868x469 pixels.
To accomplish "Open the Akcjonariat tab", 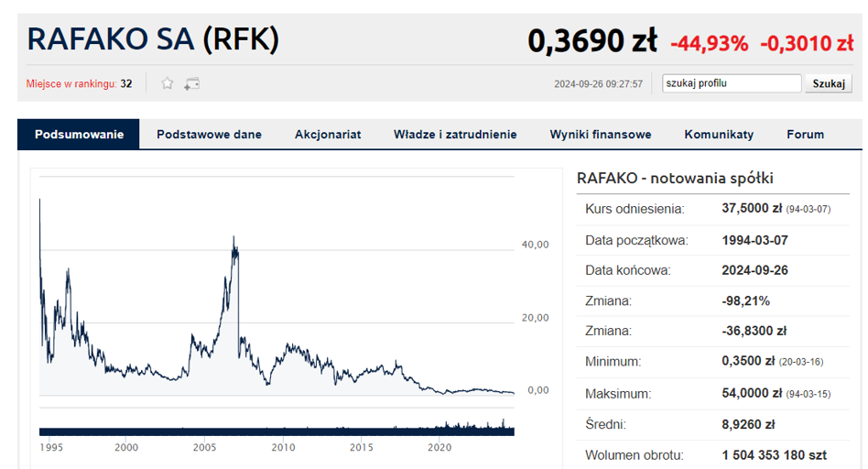I will [x=328, y=135].
